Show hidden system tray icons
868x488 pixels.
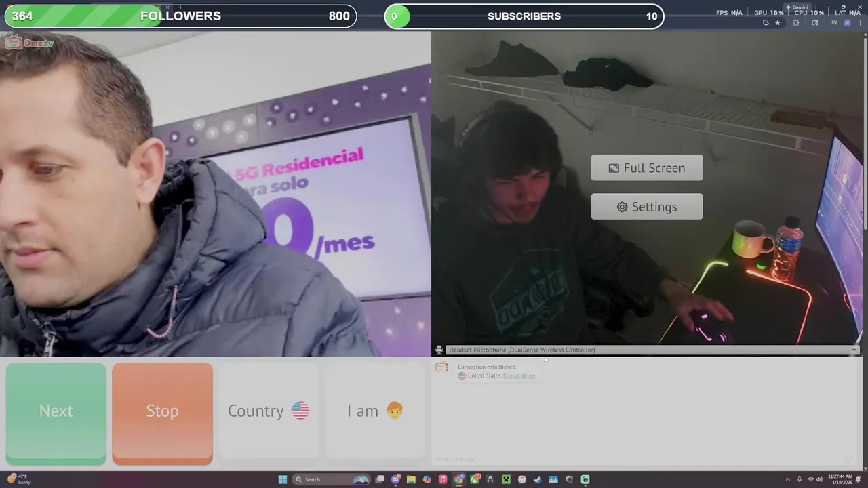tap(787, 479)
